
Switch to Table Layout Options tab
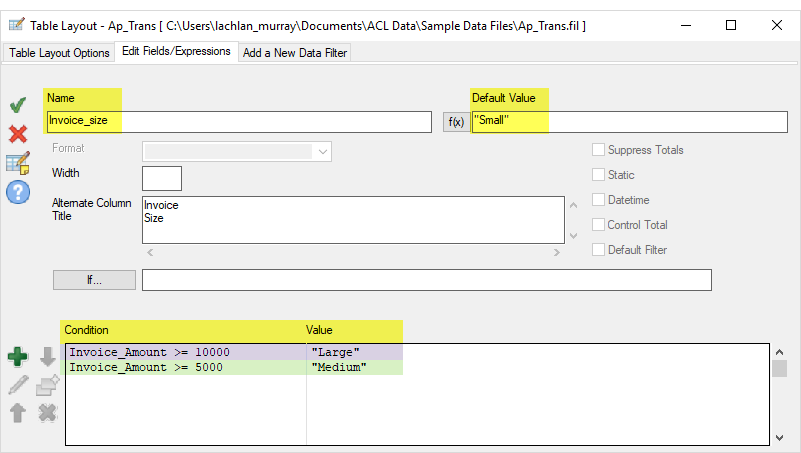click(60, 53)
